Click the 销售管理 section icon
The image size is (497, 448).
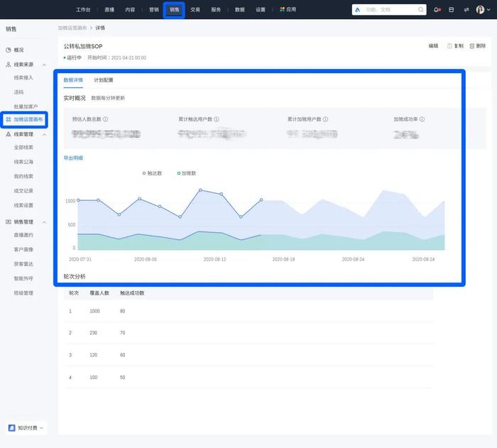click(x=9, y=222)
